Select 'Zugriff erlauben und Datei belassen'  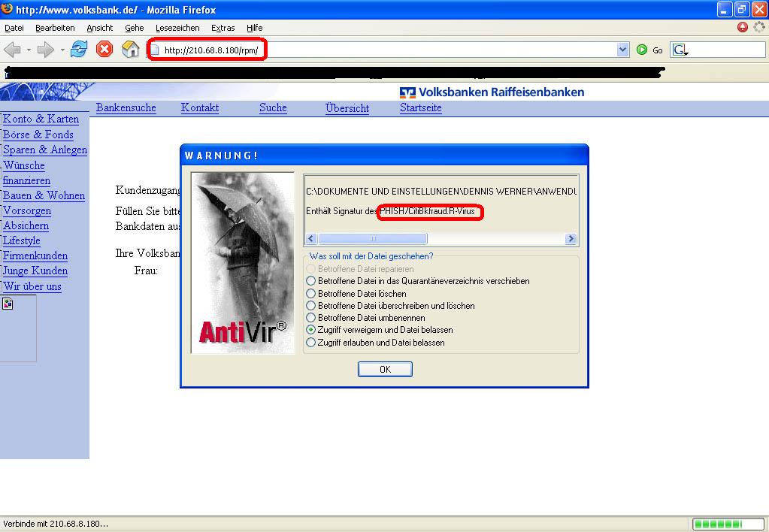click(310, 343)
